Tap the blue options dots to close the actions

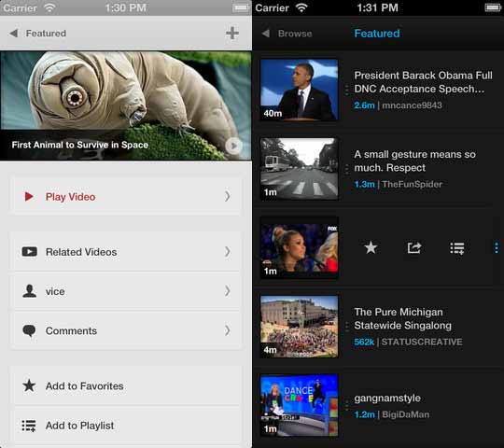pyautogui.click(x=497, y=247)
